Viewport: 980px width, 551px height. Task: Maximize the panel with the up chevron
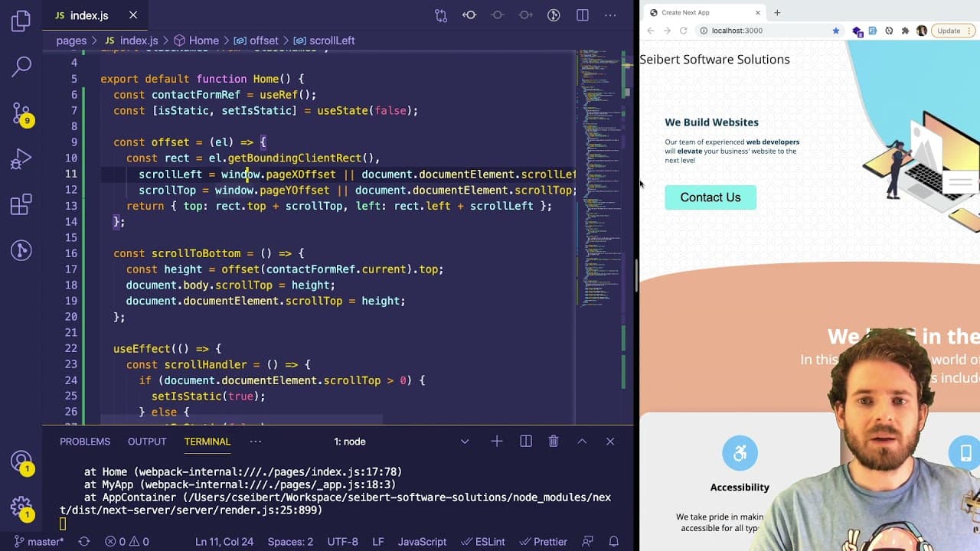pos(582,441)
